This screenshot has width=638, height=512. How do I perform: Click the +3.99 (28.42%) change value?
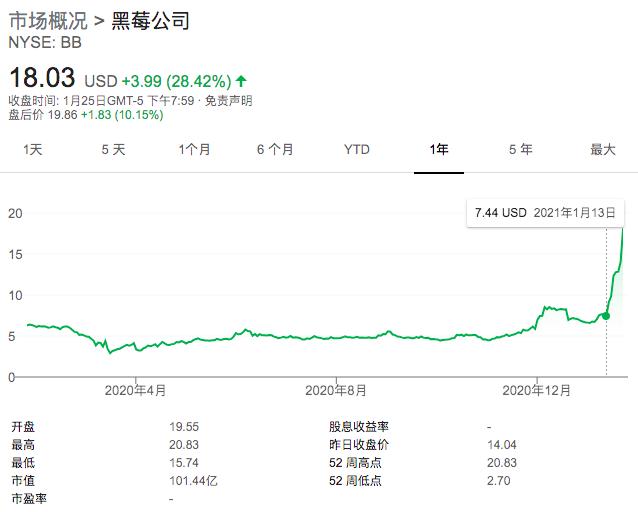[x=177, y=81]
